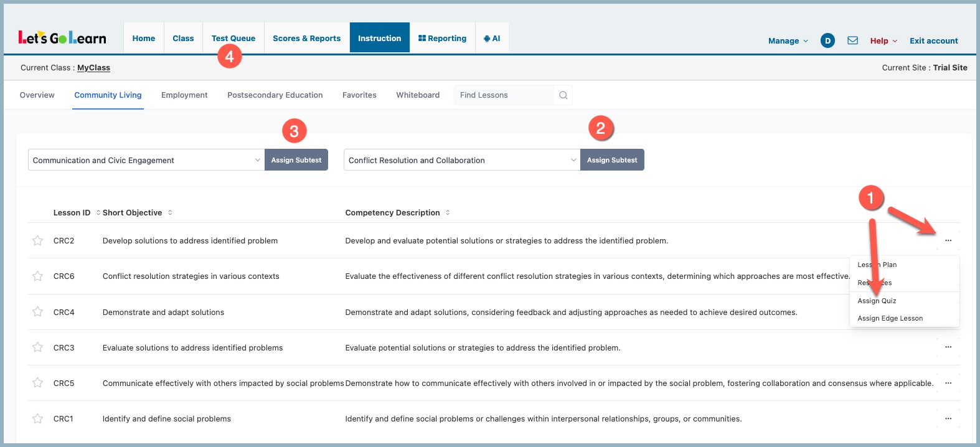
Task: Click the Find Lessons search field
Action: [x=503, y=95]
